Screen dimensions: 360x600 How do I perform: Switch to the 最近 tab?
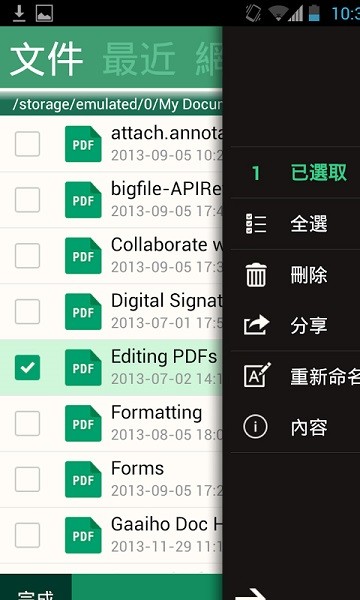click(139, 59)
